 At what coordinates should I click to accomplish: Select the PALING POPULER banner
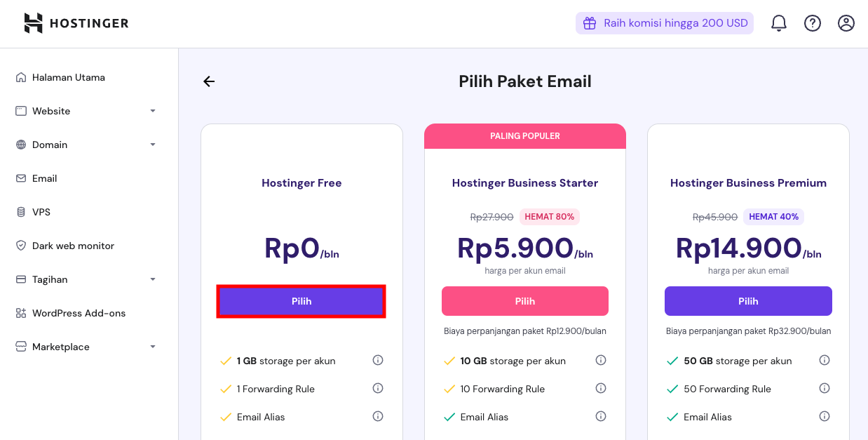pyautogui.click(x=524, y=135)
